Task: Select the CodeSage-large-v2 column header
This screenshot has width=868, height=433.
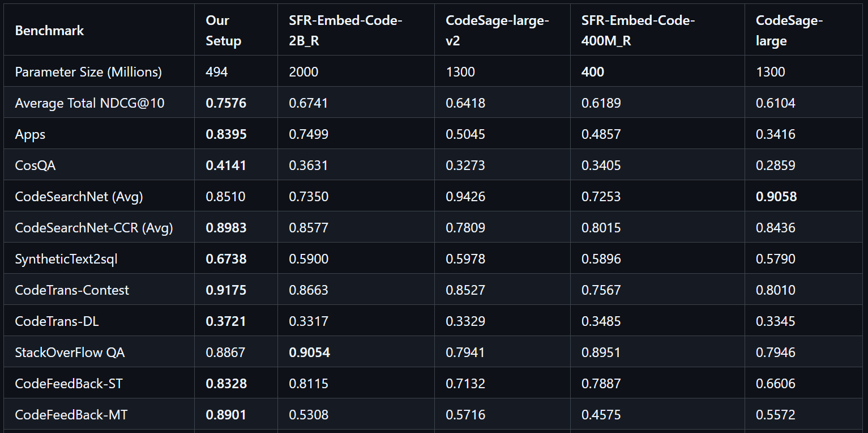Action: point(497,31)
